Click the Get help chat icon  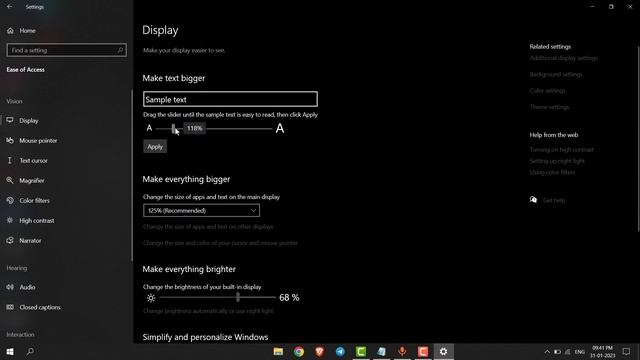coord(533,200)
